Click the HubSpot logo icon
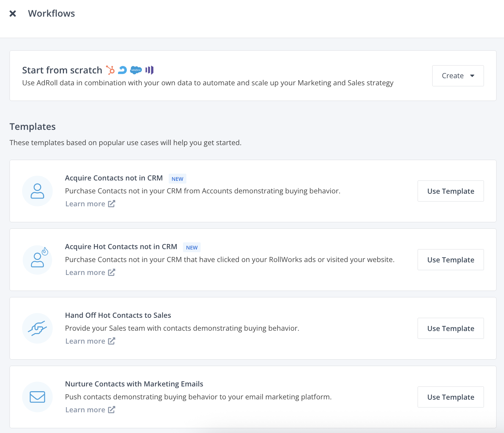The image size is (504, 433). (110, 70)
